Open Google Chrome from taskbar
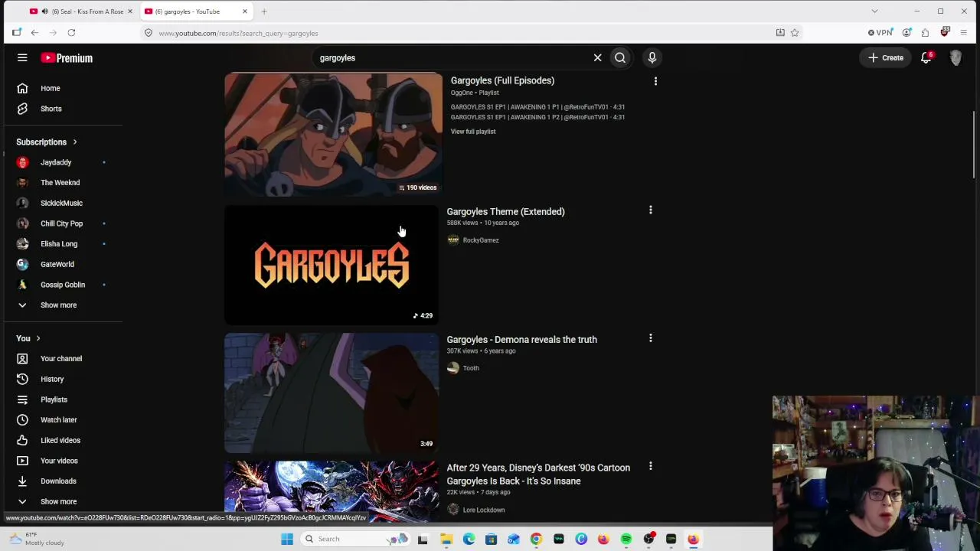This screenshot has width=980, height=551. (x=536, y=539)
